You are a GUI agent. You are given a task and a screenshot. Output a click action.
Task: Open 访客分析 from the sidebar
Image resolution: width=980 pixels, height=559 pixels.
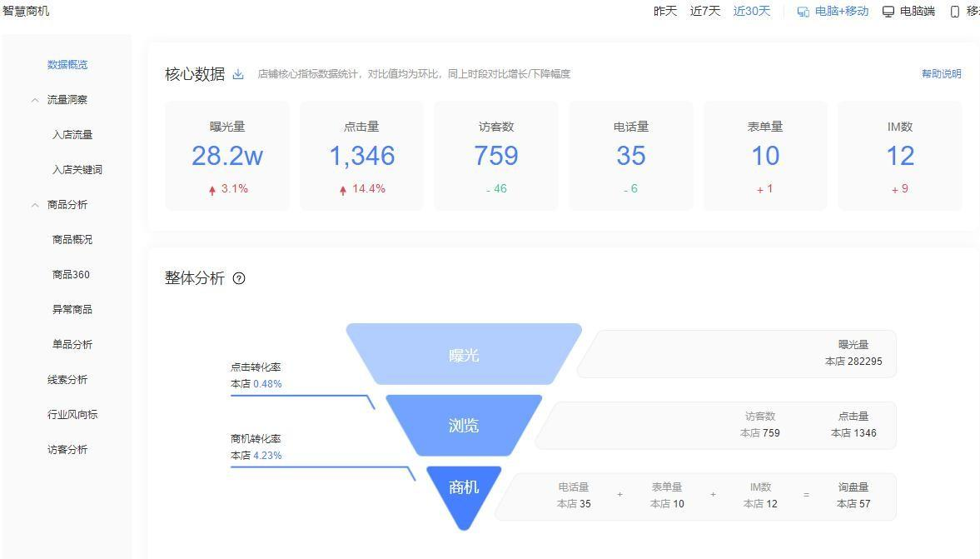pyautogui.click(x=67, y=449)
